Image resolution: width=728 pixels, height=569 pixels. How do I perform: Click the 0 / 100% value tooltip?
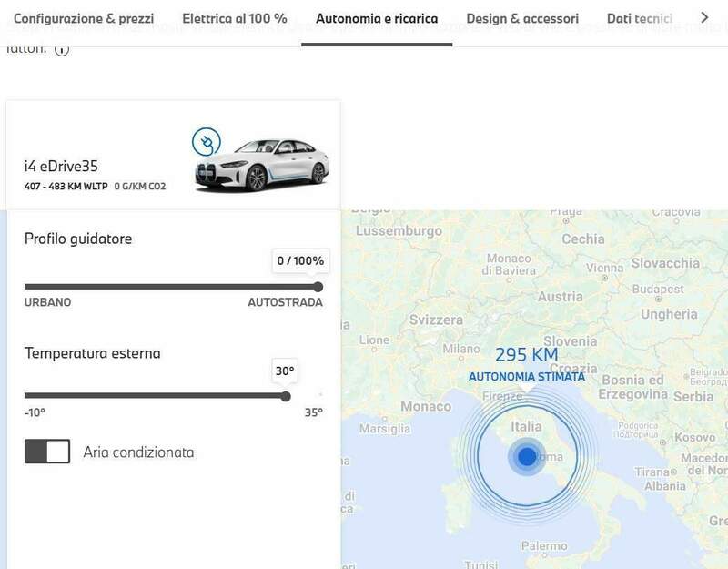click(x=300, y=260)
